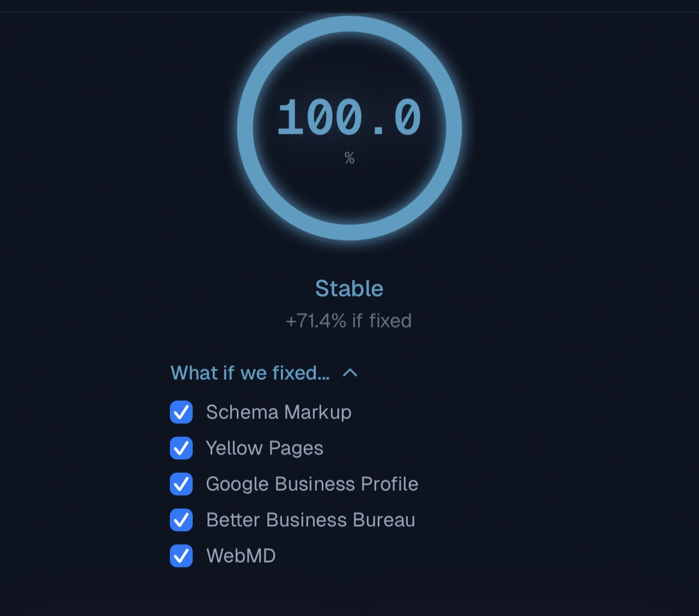Click the 100.0 score value
Viewport: 699px width, 616px height.
[x=349, y=118]
